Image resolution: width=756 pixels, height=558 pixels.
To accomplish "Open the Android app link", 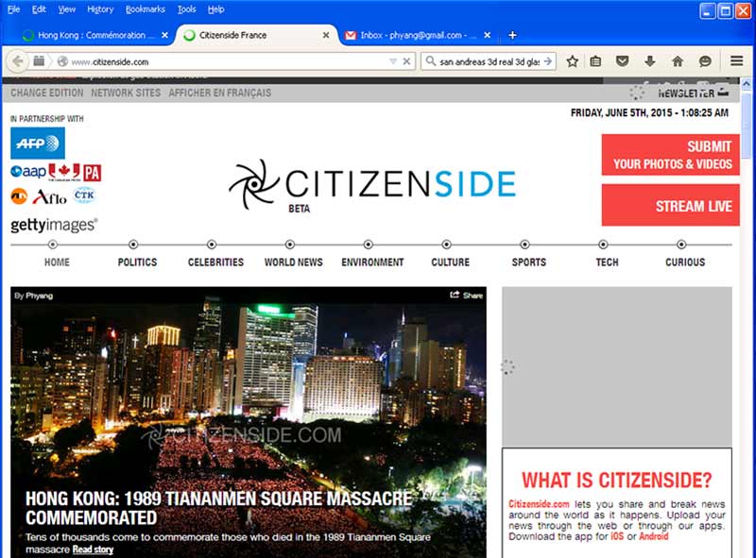I will [x=654, y=536].
